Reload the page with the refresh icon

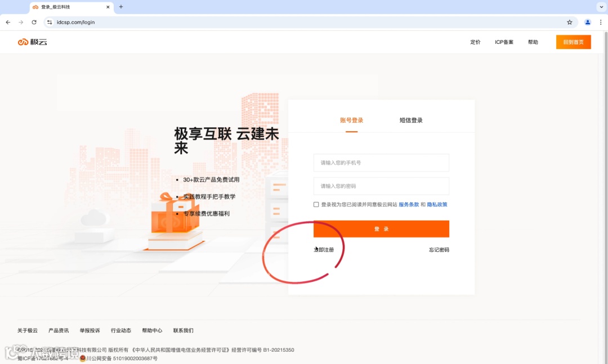click(34, 22)
